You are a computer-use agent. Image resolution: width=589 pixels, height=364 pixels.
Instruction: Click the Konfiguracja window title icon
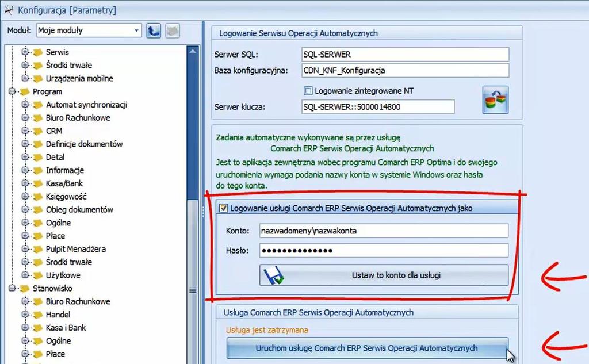pyautogui.click(x=9, y=10)
